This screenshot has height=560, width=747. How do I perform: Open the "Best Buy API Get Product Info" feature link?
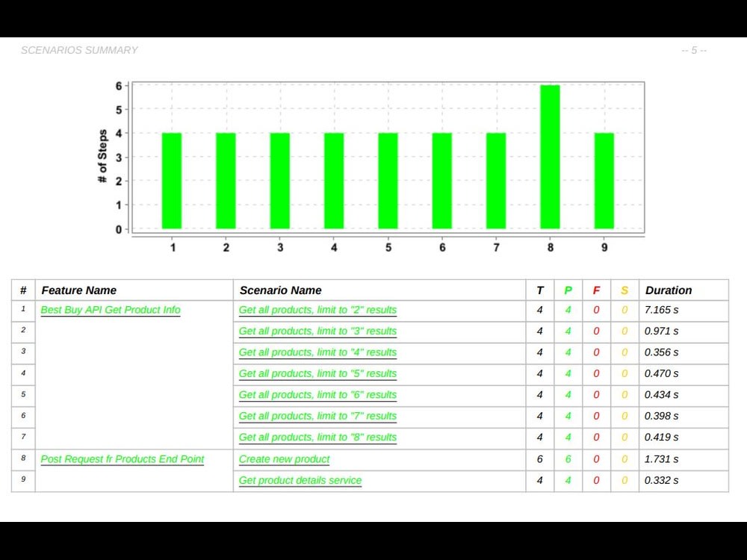[111, 310]
